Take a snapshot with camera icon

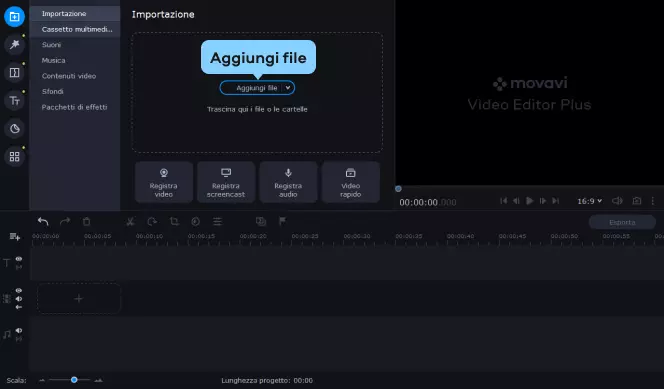(x=636, y=201)
